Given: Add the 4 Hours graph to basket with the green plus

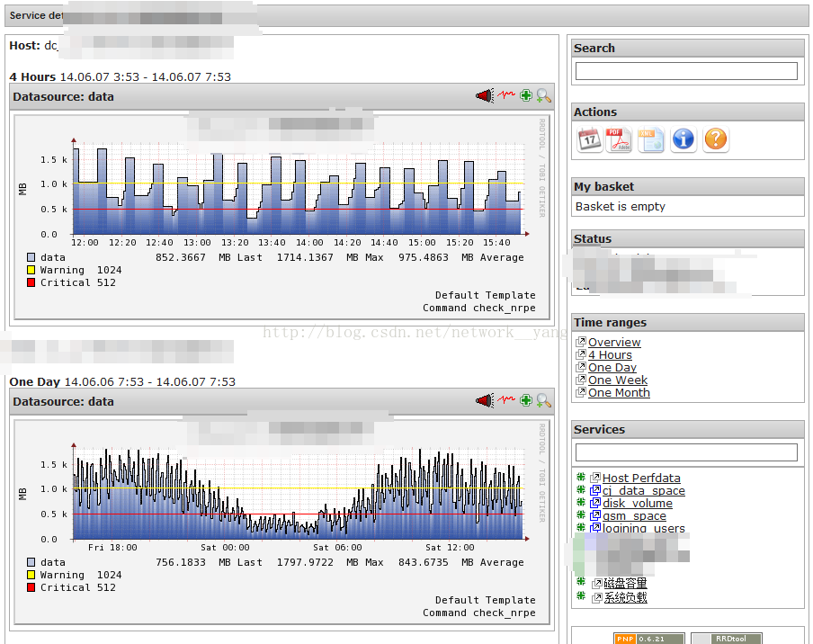Looking at the screenshot, I should coord(526,95).
